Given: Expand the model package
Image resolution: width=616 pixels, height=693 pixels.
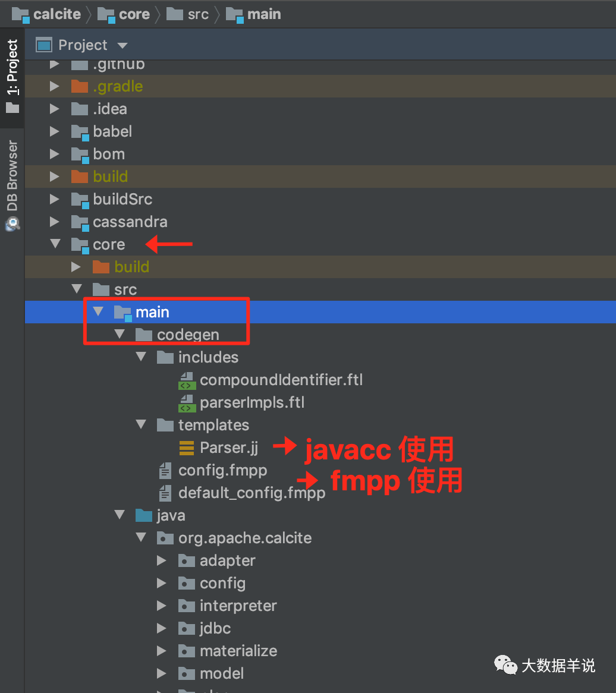Looking at the screenshot, I should [162, 673].
